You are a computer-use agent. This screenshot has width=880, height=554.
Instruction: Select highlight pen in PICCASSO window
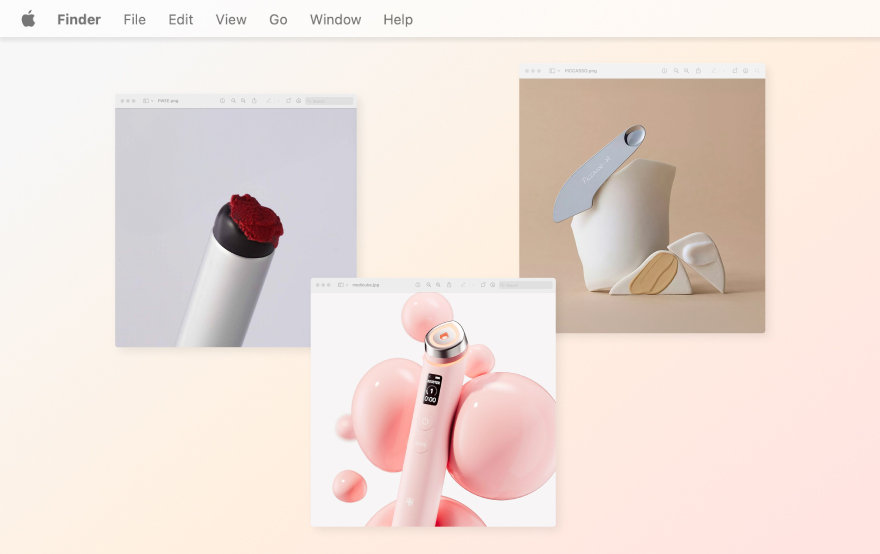714,71
